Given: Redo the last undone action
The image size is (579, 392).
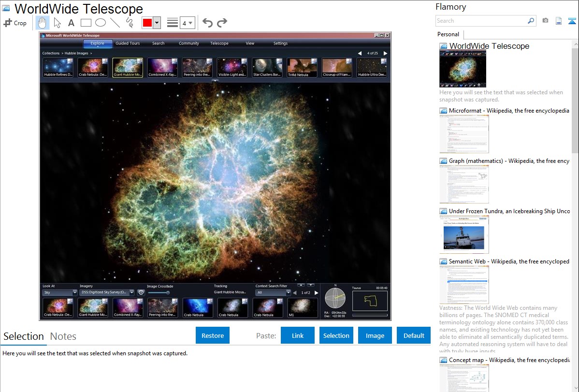Looking at the screenshot, I should point(222,23).
